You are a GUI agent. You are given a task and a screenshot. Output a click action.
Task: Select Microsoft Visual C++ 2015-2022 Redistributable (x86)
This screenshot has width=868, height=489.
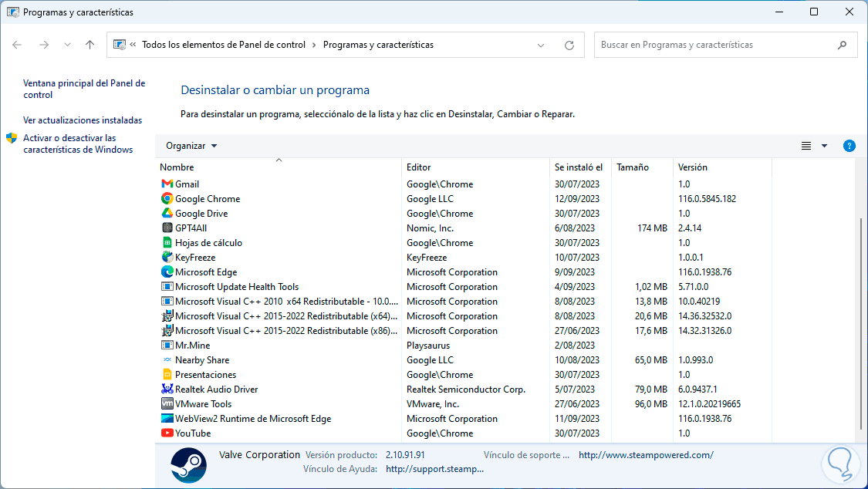[279, 331]
